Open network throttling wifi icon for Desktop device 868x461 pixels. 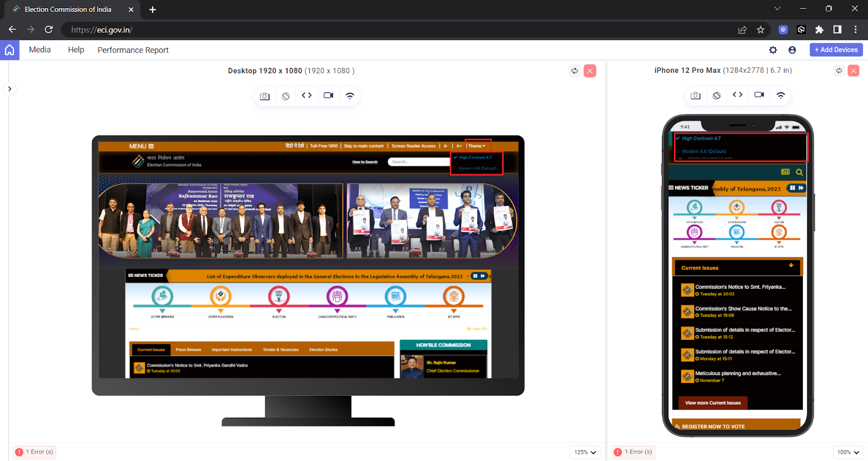pyautogui.click(x=350, y=96)
